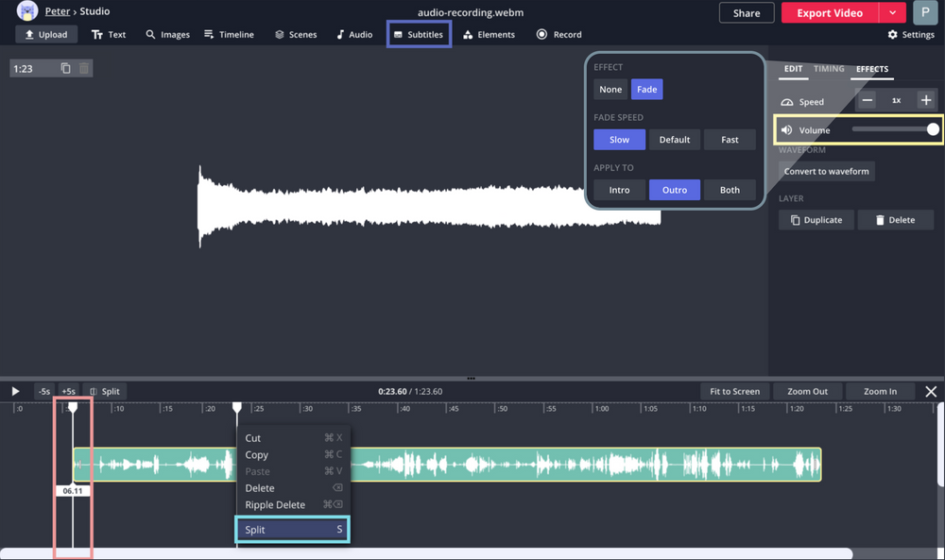
Task: Duplicate the selected audio layer
Action: point(816,219)
